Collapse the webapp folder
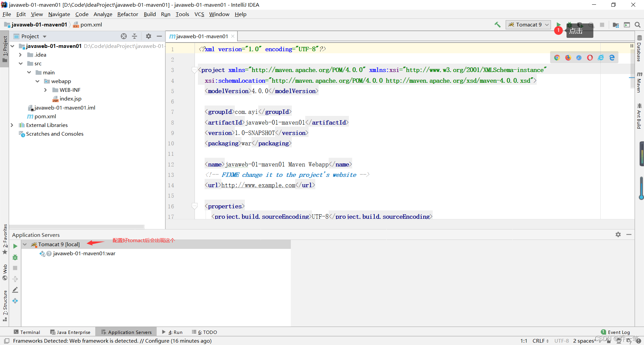Image resolution: width=644 pixels, height=345 pixels. coord(38,81)
